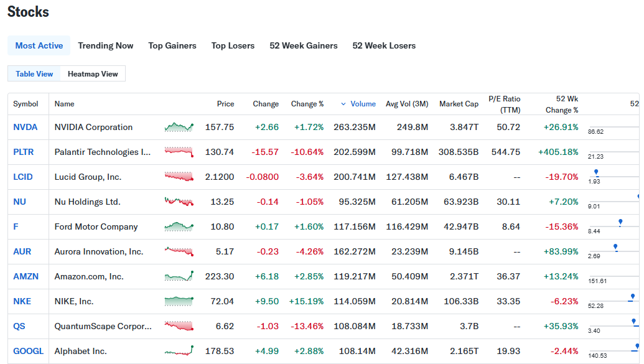Open the Lucid Group sparkline chart
Viewport: 644px width, 364px height.
(179, 177)
